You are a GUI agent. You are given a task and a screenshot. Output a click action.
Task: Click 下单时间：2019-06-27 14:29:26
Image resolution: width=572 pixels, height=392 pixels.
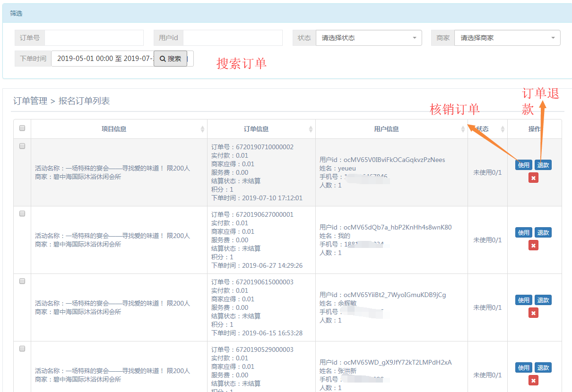point(257,265)
